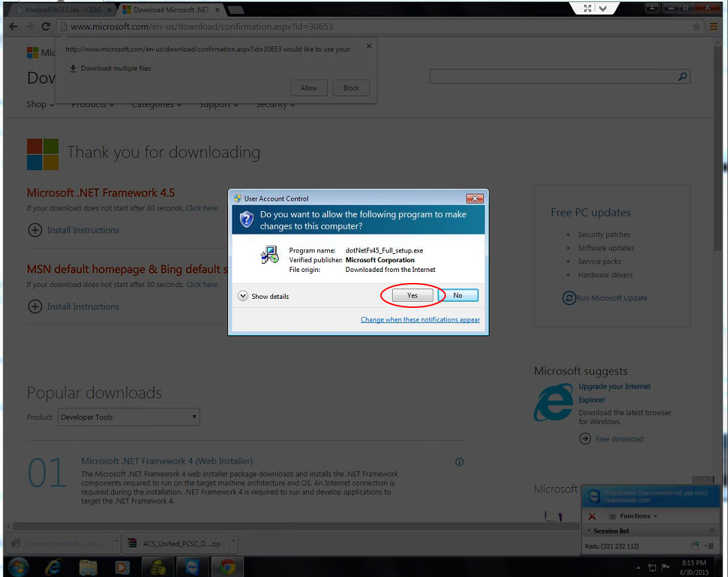Open Microsoft .NET Framework 4 (Web Installer) link
728x577 pixels.
tap(167, 461)
